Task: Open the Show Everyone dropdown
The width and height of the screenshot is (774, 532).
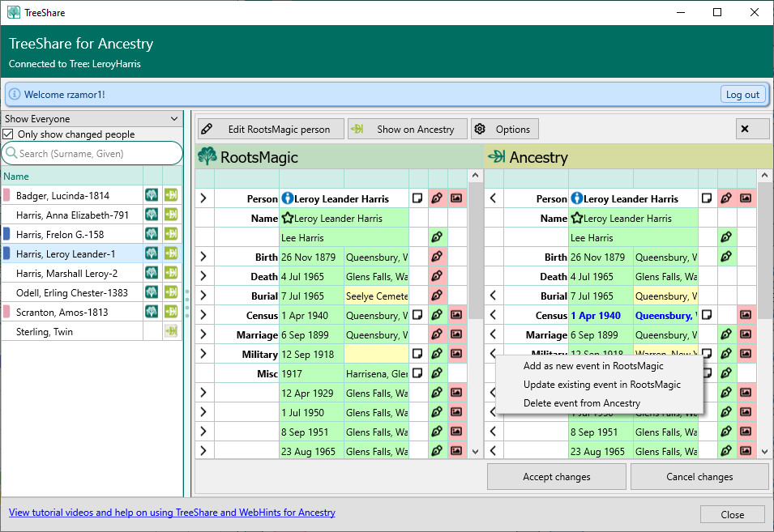Action: click(x=91, y=119)
